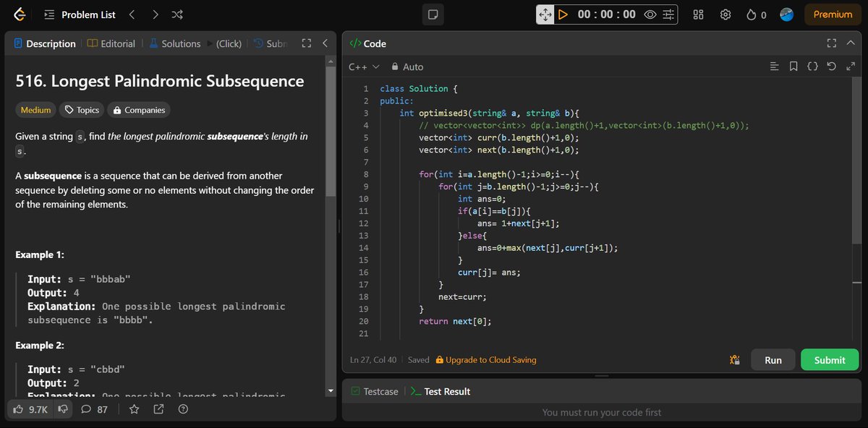The height and width of the screenshot is (428, 868).
Task: Click the streak fire icon
Action: pos(751,14)
